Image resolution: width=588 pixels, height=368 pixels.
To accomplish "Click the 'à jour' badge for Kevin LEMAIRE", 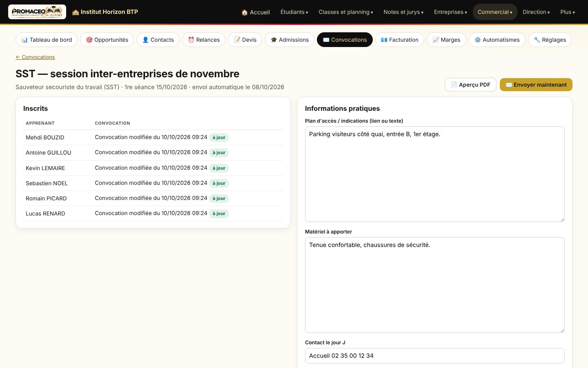I will pos(219,168).
